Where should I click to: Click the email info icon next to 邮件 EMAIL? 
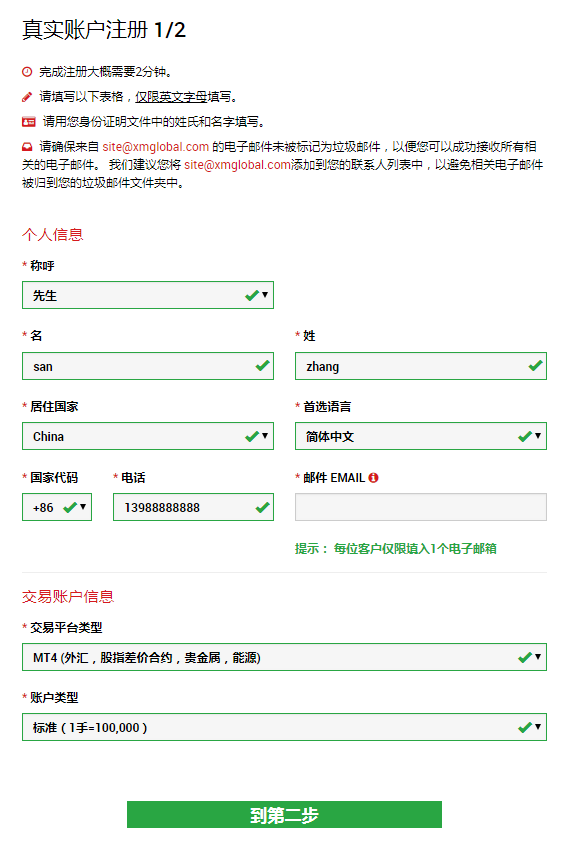pyautogui.click(x=373, y=477)
